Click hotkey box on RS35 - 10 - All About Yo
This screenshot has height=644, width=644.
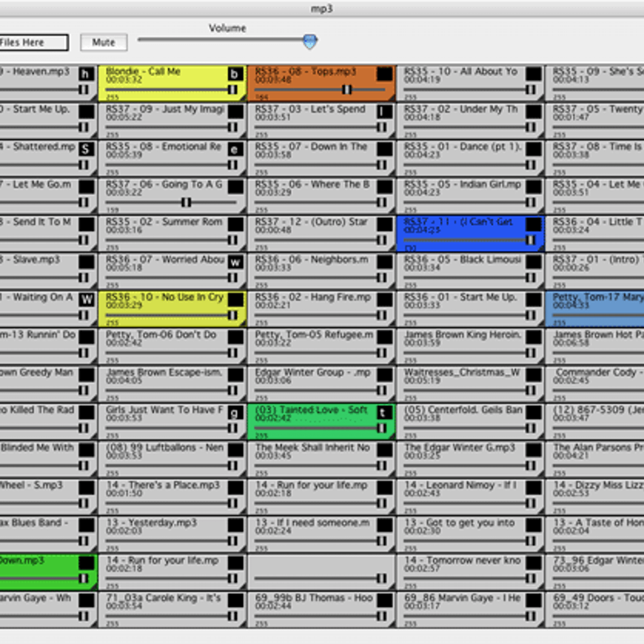point(533,74)
